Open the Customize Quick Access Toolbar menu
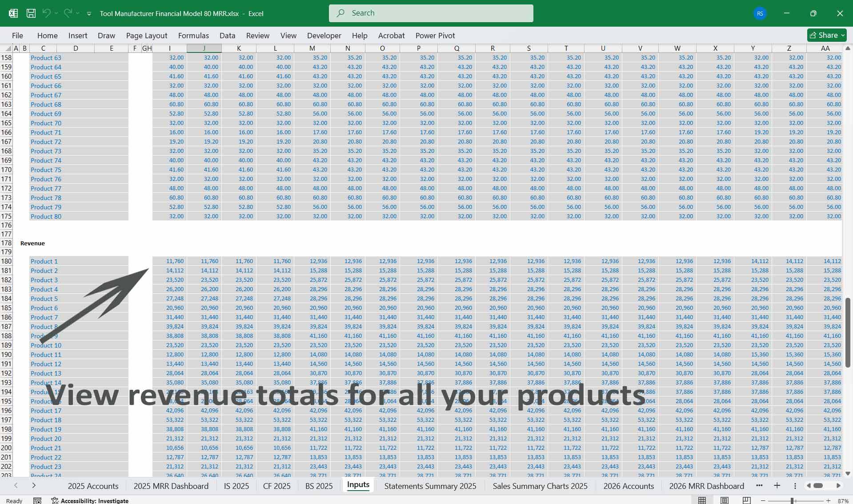 pyautogui.click(x=90, y=13)
